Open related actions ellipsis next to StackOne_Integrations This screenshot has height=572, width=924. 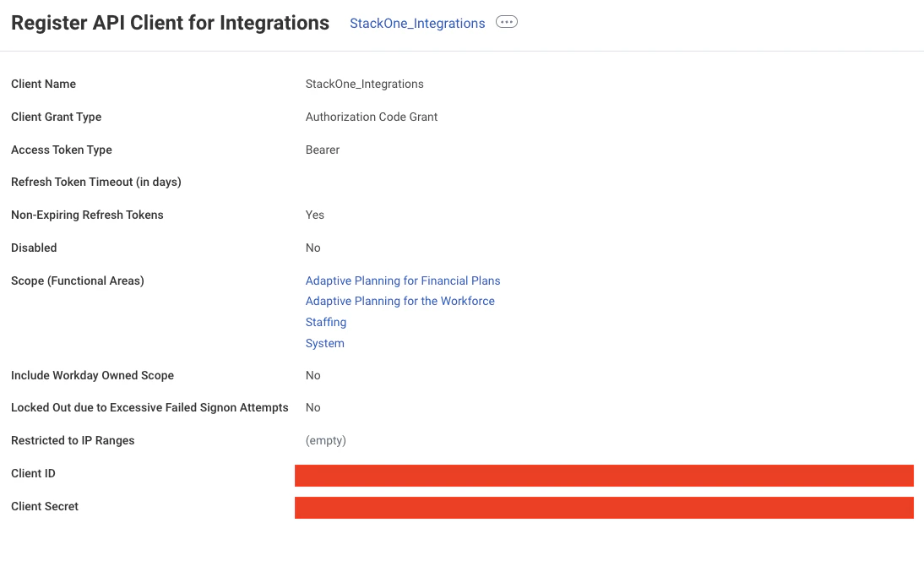point(506,22)
